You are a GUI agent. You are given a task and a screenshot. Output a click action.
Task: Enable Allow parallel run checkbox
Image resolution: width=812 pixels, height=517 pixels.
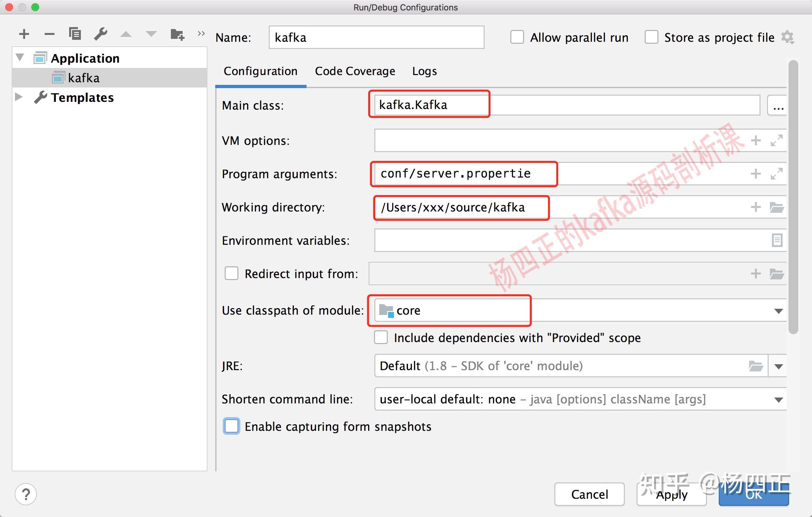tap(517, 37)
